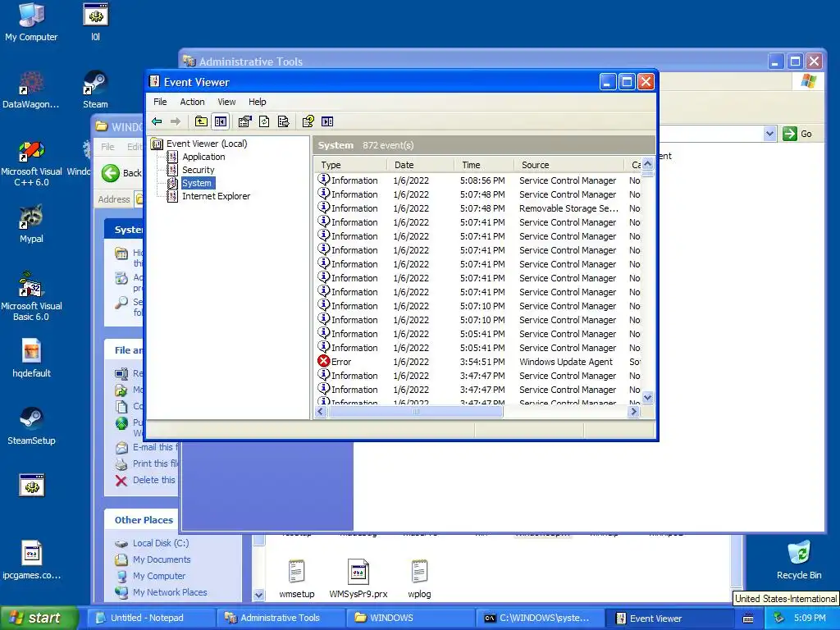Select the Information event at 5:08:56 PM
This screenshot has width=840, height=630.
tap(478, 180)
